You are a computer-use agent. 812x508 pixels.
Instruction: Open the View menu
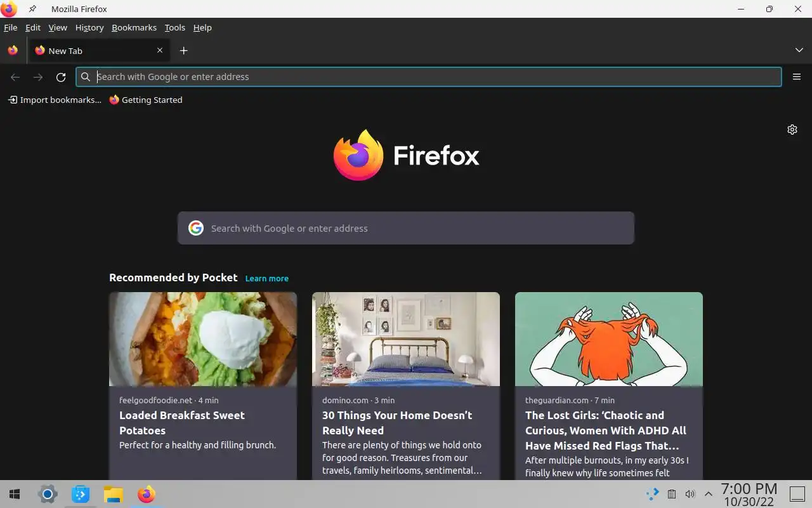58,27
